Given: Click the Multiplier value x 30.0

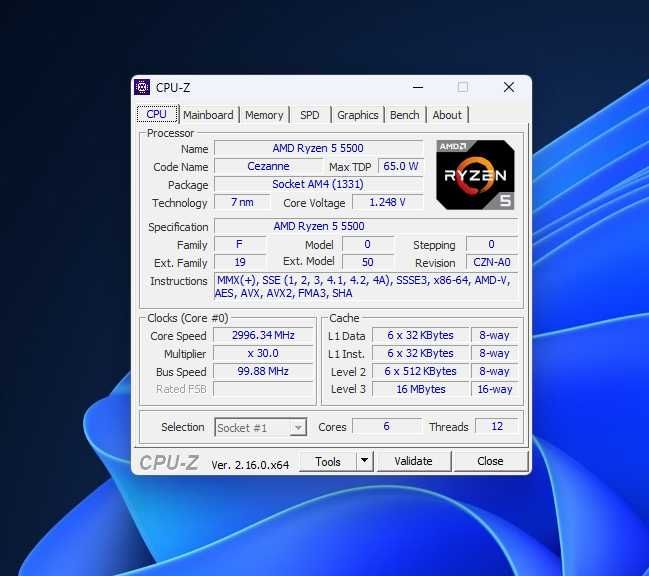Looking at the screenshot, I should 263,353.
